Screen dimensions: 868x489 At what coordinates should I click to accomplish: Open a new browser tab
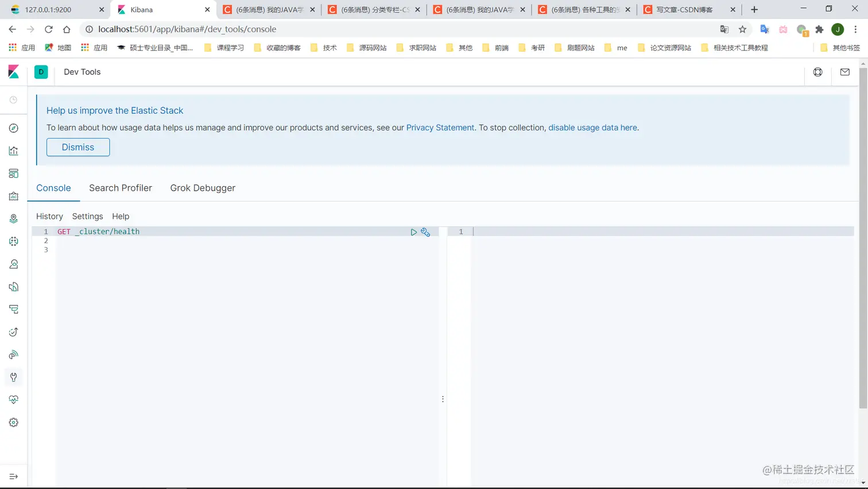(754, 10)
